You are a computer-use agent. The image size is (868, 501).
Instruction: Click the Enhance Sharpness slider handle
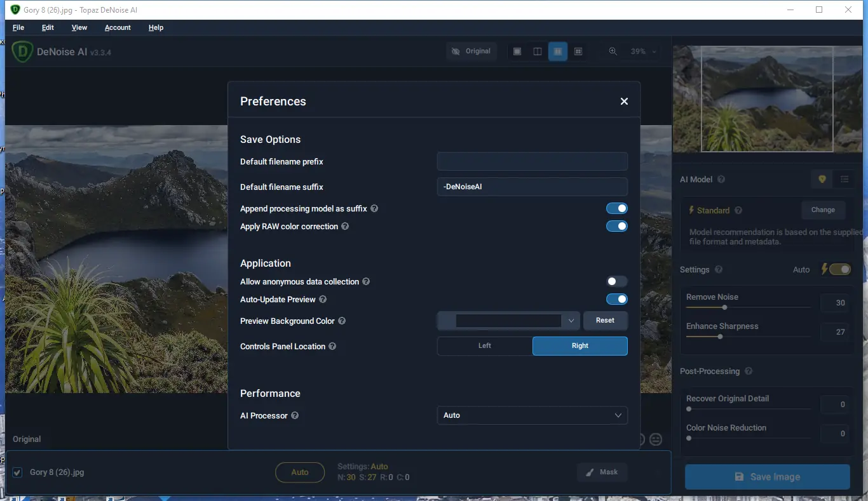[x=720, y=337]
